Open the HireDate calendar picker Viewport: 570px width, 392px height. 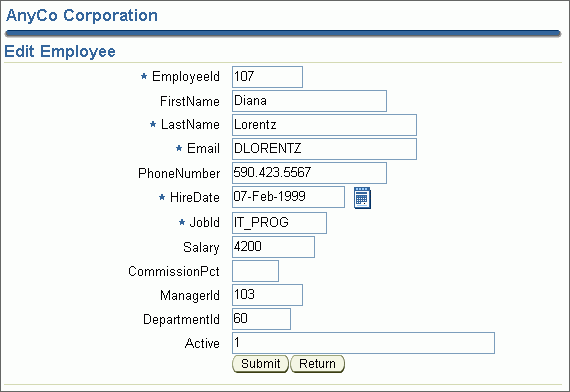(x=362, y=198)
